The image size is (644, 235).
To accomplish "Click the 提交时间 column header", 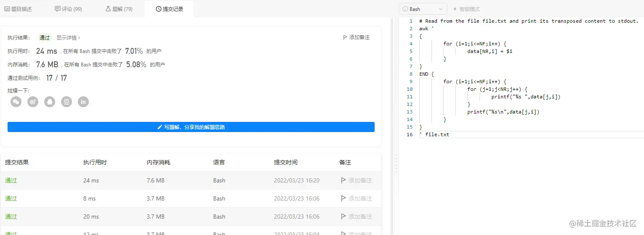I will (286, 162).
